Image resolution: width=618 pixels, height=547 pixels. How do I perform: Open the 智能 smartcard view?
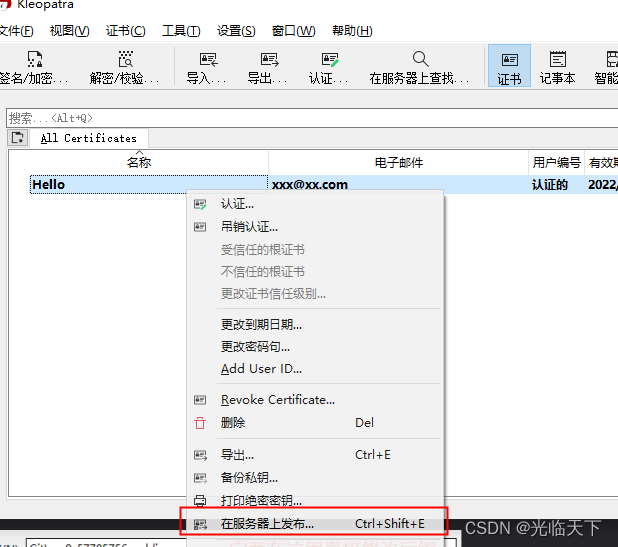click(x=606, y=67)
